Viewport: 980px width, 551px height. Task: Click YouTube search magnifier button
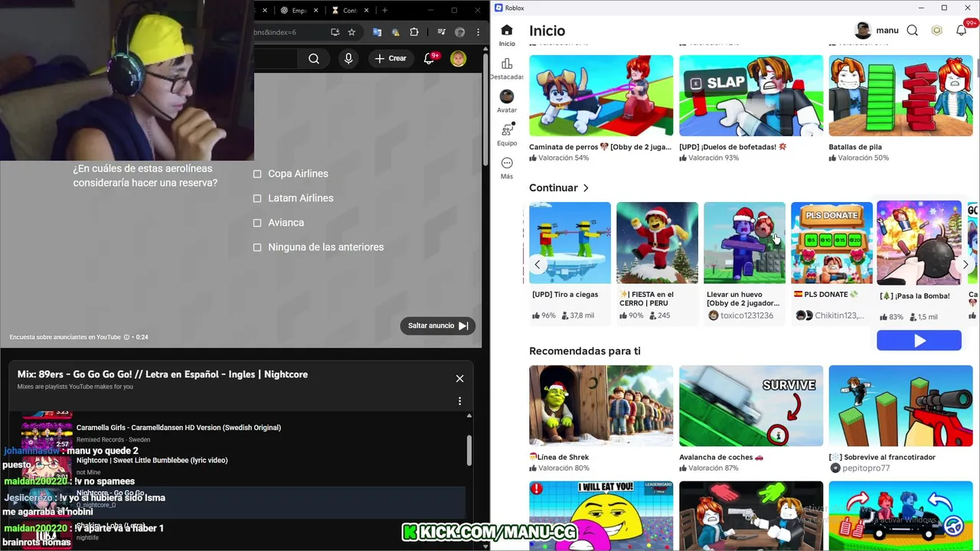[x=314, y=59]
